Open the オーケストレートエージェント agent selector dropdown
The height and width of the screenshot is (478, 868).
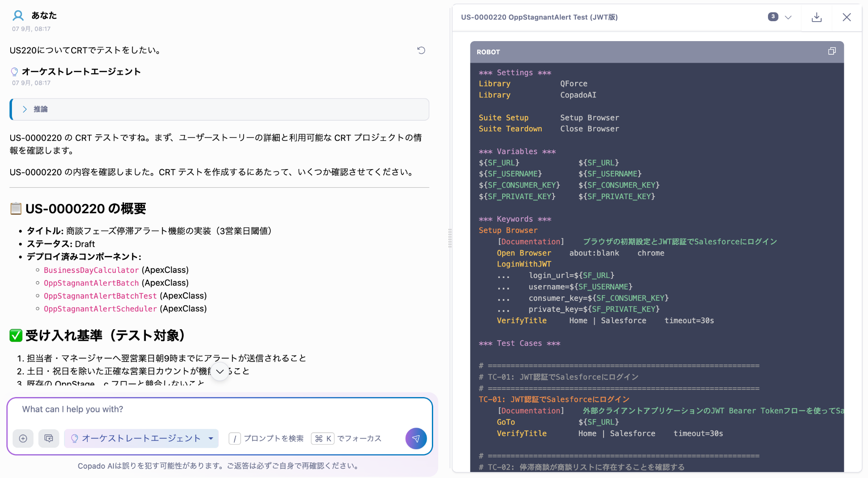point(141,439)
